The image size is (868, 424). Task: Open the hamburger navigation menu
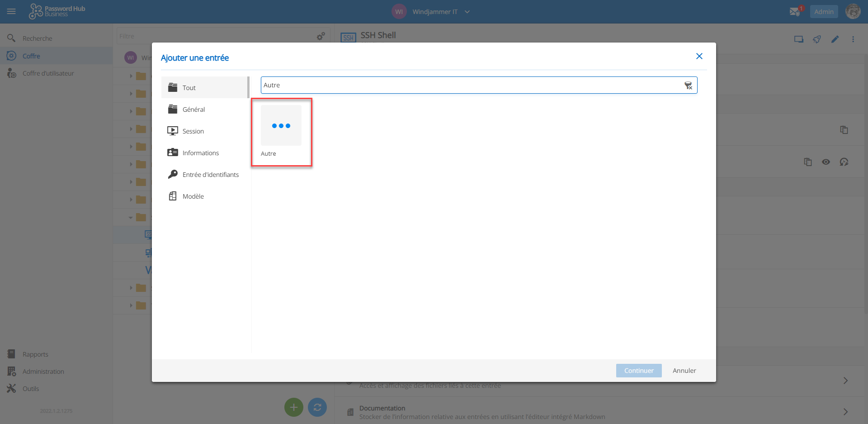tap(11, 12)
